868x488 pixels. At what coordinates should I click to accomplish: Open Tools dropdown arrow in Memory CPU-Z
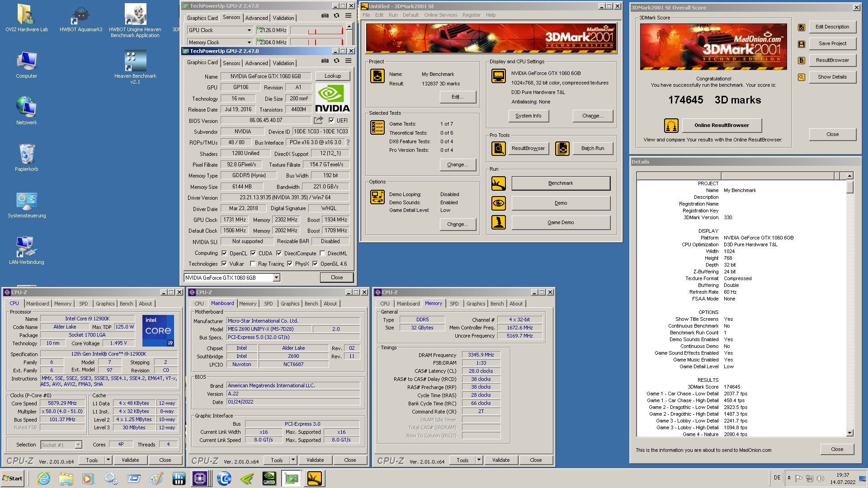coord(479,460)
